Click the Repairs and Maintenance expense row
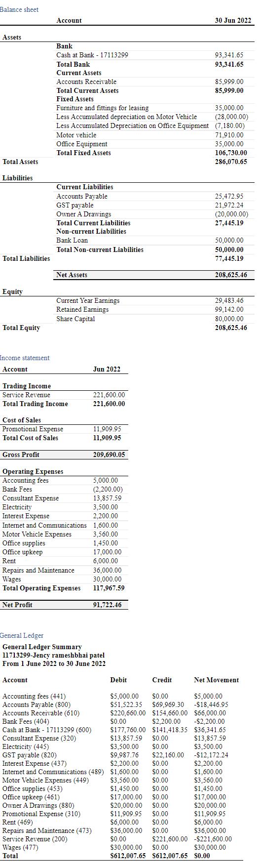This screenshot has width=259, height=868. click(x=64, y=570)
